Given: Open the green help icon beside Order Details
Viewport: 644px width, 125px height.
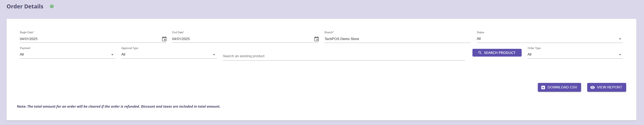Looking at the screenshot, I should (52, 7).
